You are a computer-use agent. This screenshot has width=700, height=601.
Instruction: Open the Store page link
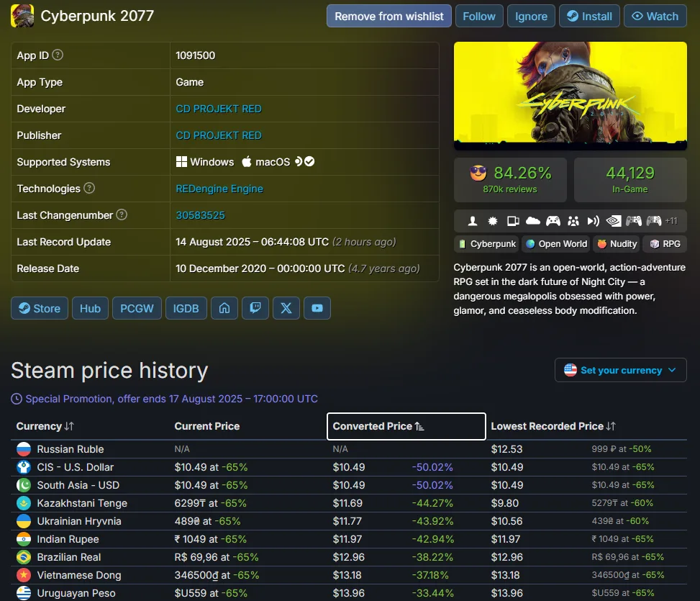point(40,308)
